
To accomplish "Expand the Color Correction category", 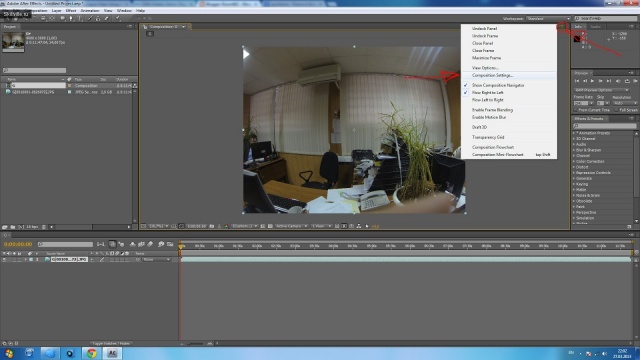I will tap(574, 162).
